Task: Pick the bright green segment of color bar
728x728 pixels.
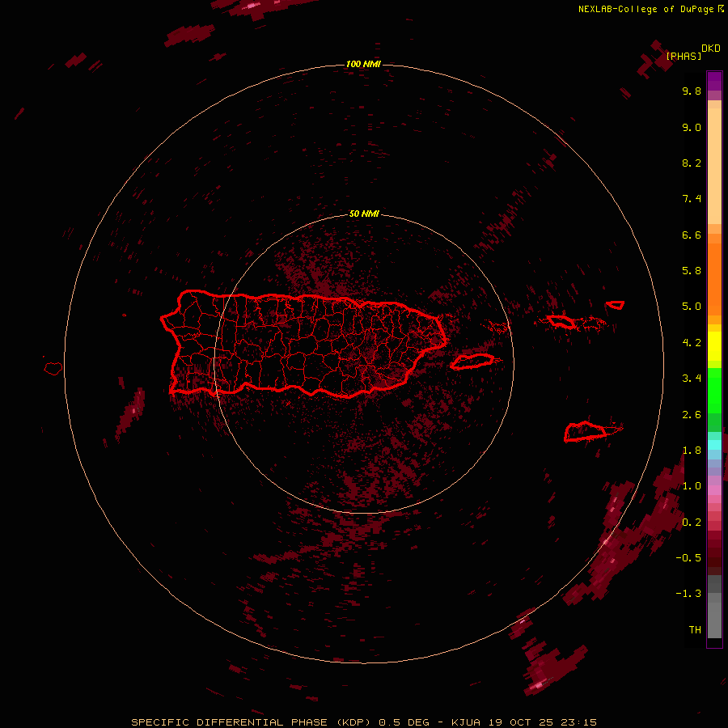Action: (x=714, y=390)
